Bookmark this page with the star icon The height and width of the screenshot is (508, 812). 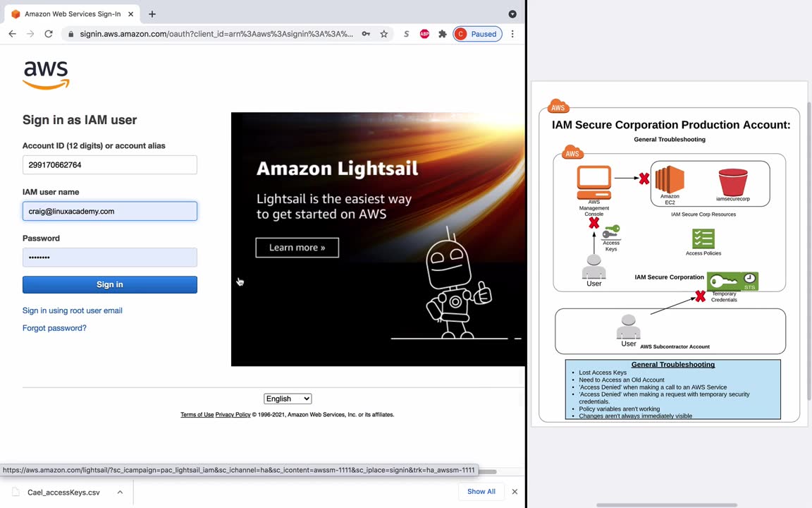[x=383, y=34]
